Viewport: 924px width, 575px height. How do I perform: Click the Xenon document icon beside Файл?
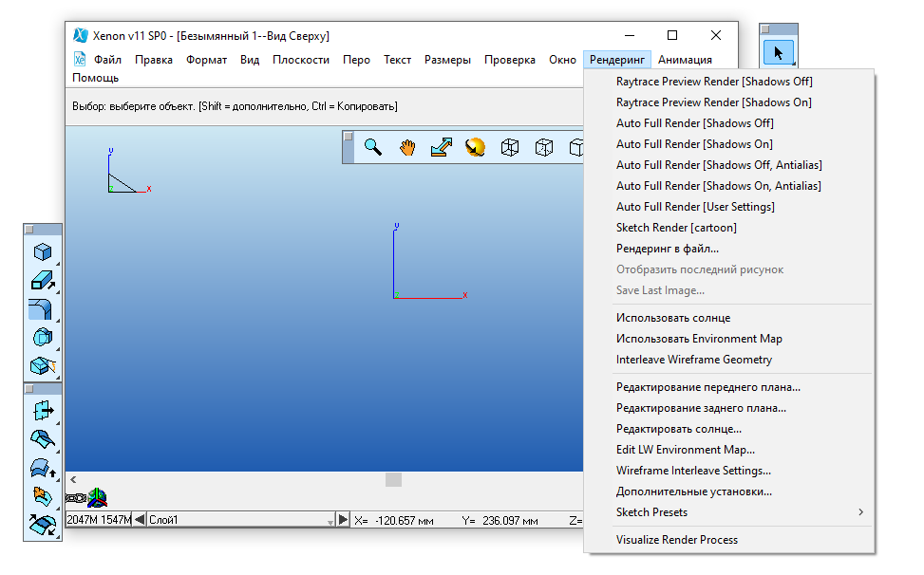(80, 60)
